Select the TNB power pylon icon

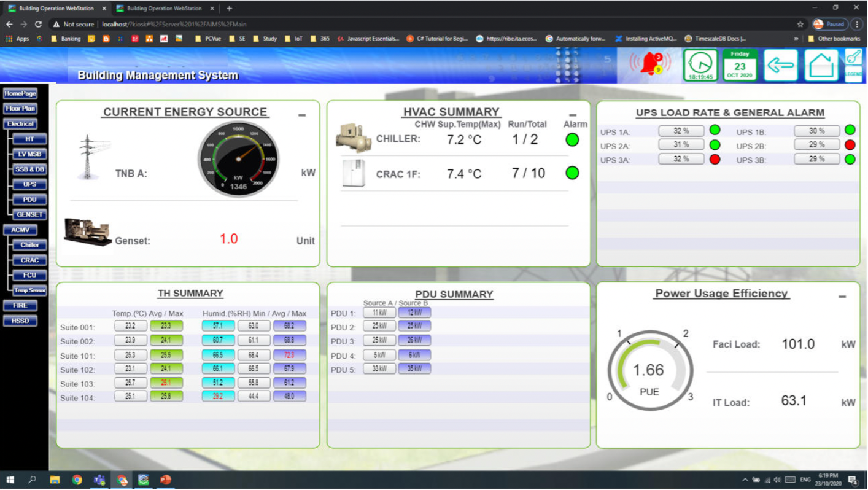point(94,157)
